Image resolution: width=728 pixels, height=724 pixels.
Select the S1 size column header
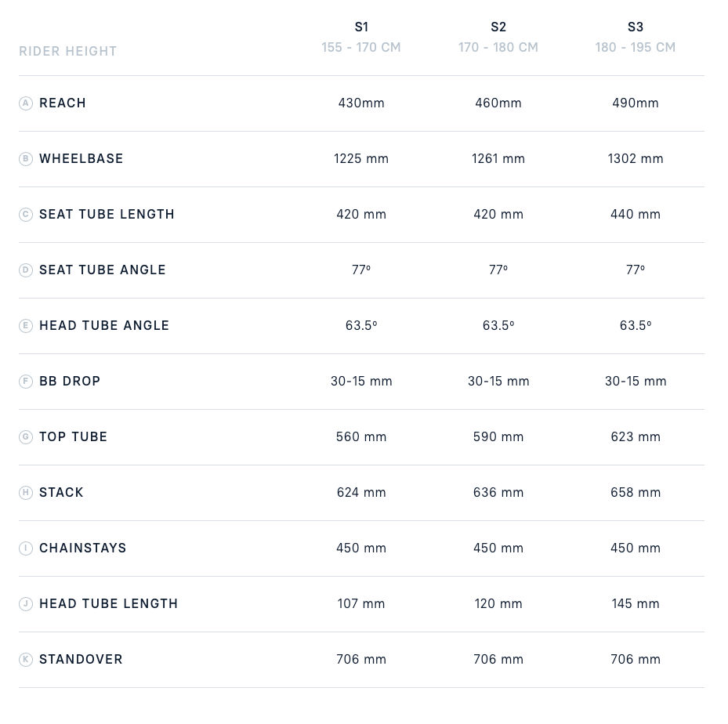(x=361, y=27)
